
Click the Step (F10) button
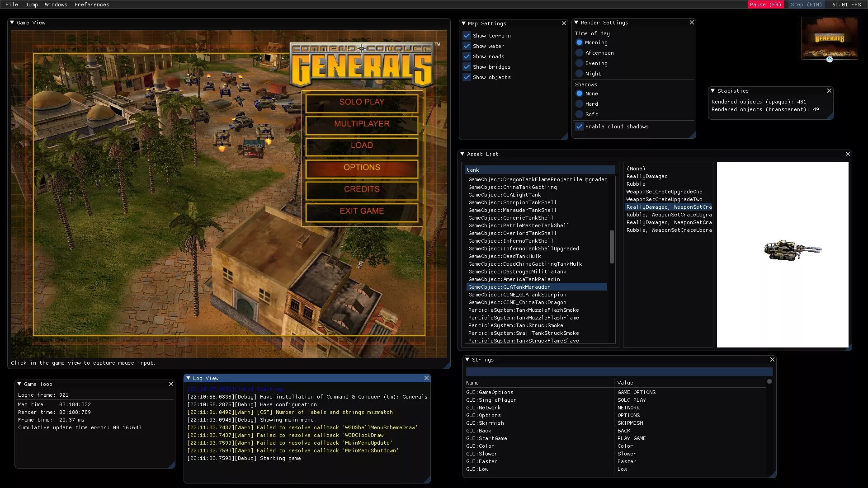[806, 5]
